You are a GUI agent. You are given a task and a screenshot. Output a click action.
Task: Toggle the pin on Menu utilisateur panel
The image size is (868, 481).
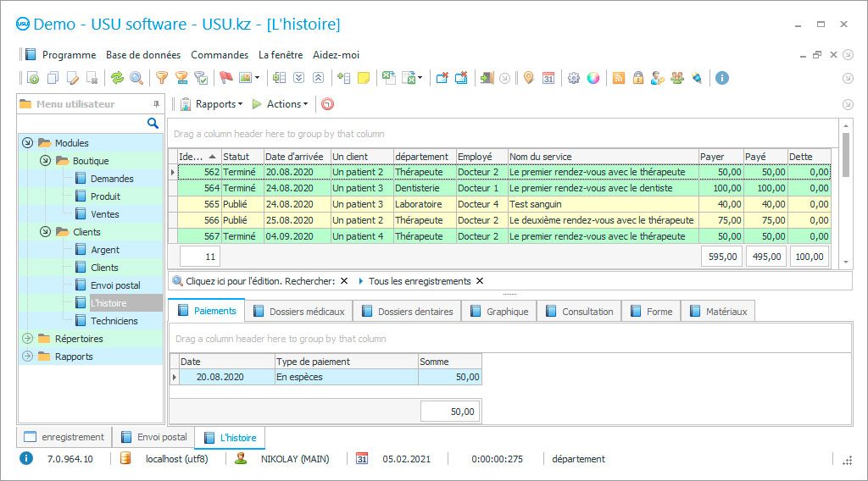156,104
